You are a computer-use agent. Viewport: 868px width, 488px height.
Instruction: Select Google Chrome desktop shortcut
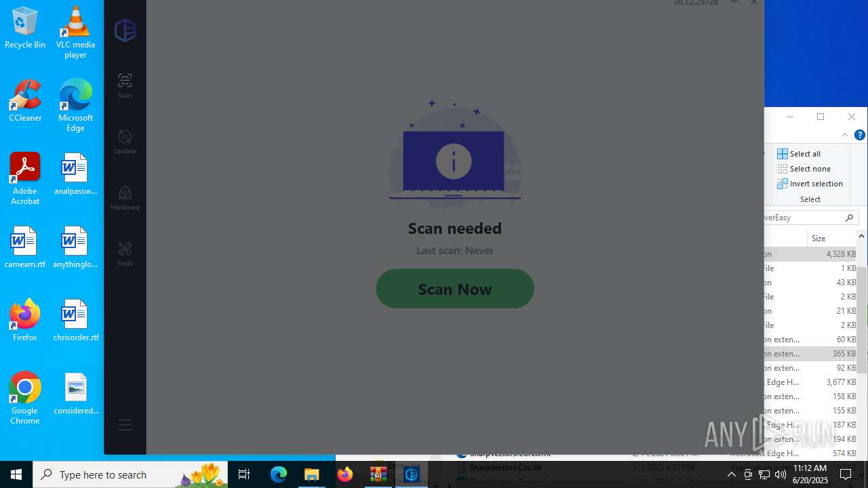pyautogui.click(x=25, y=399)
